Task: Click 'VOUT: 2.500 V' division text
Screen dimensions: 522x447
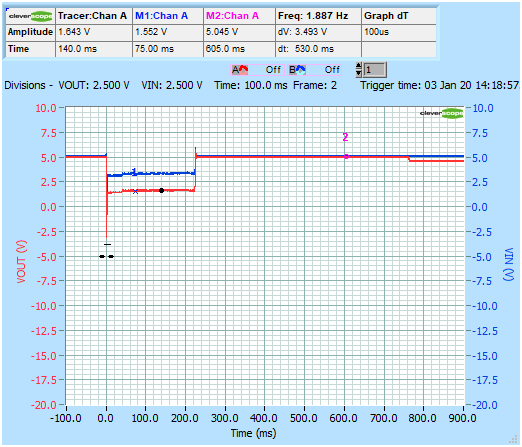Action: pyautogui.click(x=94, y=86)
